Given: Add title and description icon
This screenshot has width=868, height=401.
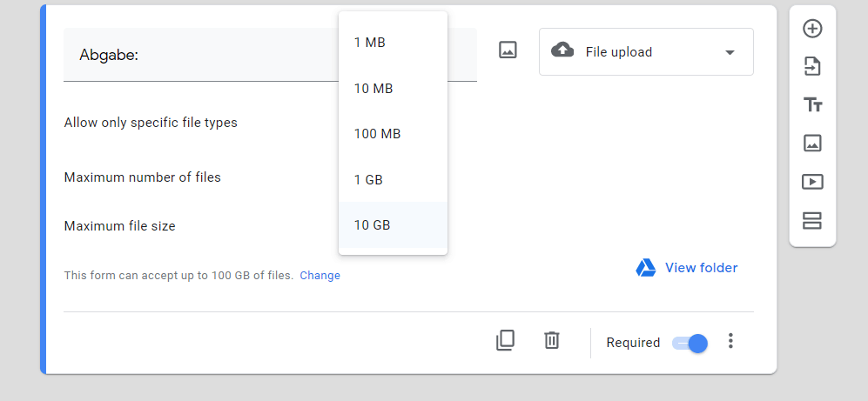Looking at the screenshot, I should click(x=812, y=105).
